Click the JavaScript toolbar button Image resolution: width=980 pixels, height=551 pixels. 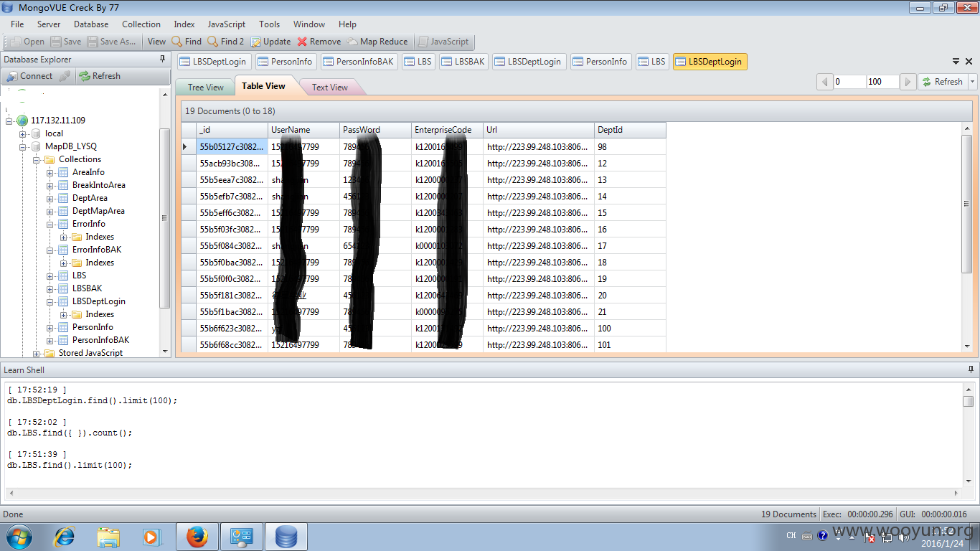click(x=443, y=42)
